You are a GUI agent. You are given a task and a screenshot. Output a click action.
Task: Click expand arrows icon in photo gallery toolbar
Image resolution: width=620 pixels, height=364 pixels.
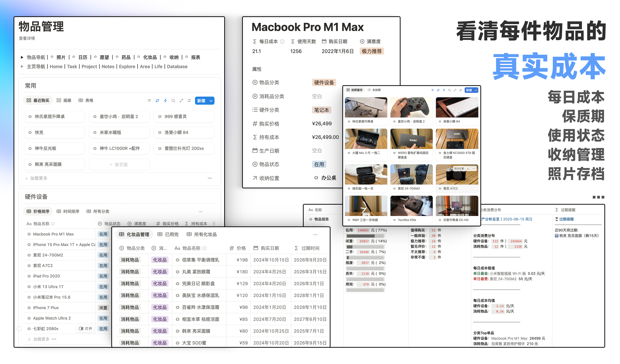[x=455, y=90]
